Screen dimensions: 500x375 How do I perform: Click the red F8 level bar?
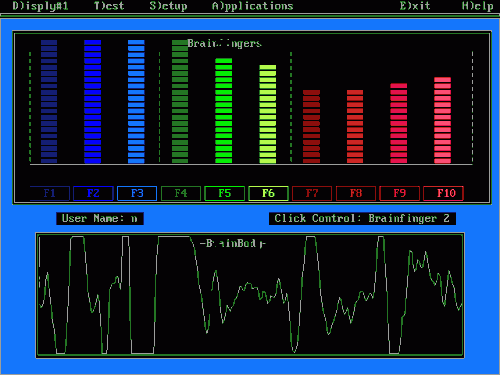coord(355,126)
